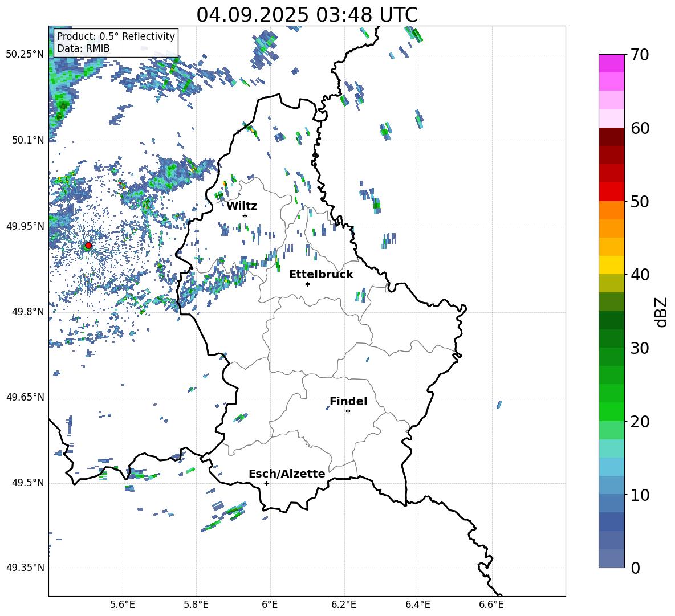Click the cross marker below Findel
675x616 pixels.
coord(348,411)
